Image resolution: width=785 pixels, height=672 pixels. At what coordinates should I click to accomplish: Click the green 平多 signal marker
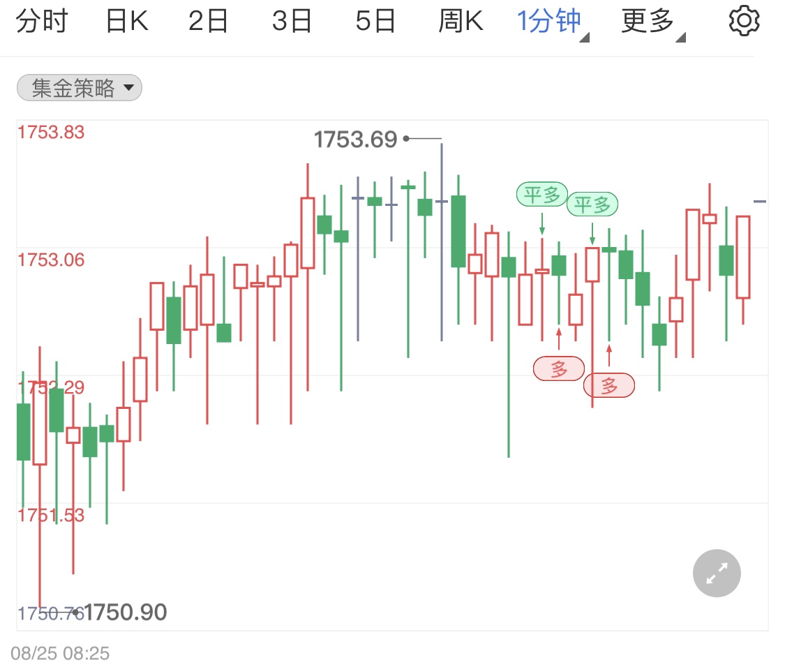[542, 195]
